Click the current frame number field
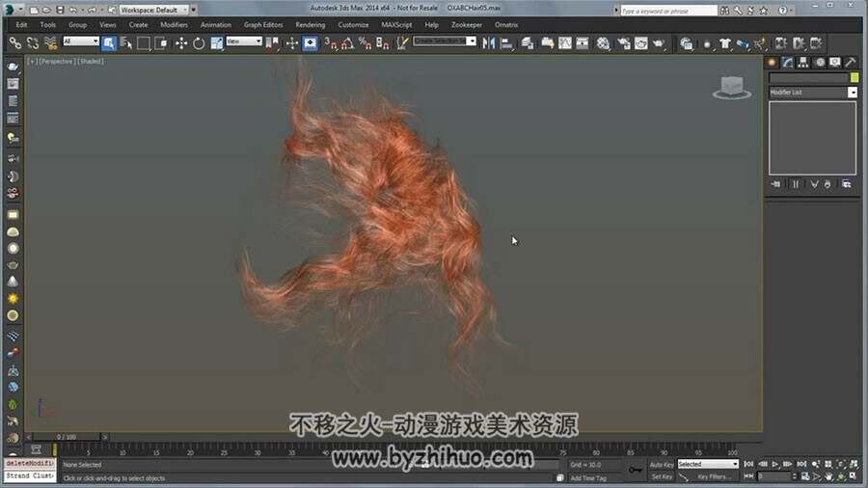Viewport: 868px width, 488px height. click(774, 476)
